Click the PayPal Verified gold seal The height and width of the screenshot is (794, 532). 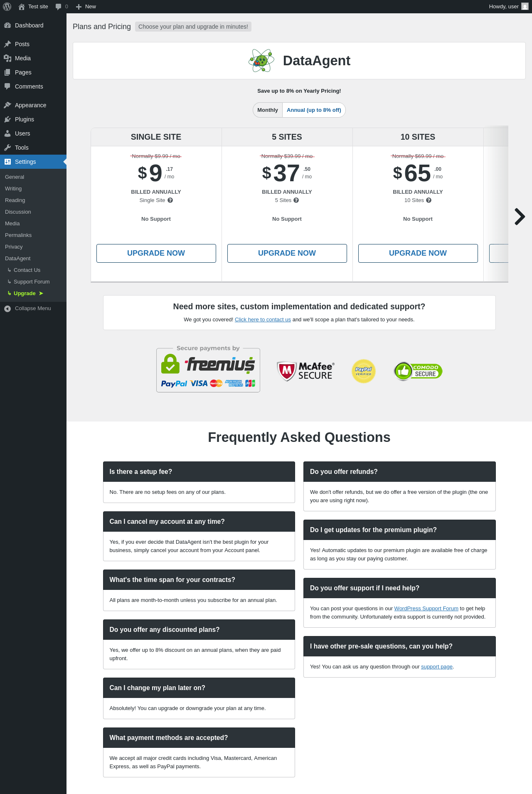(x=364, y=371)
